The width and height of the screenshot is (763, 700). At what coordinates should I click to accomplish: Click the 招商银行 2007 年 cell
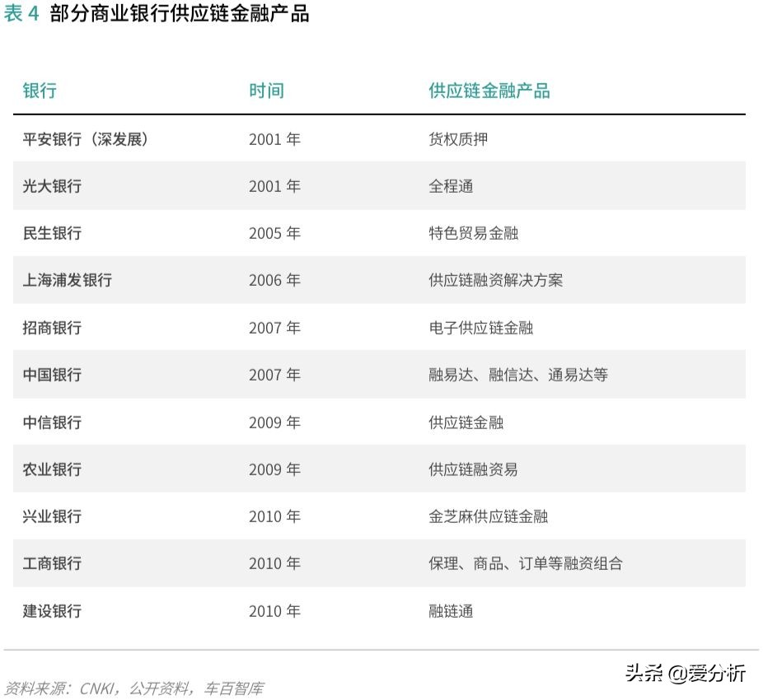point(276,328)
